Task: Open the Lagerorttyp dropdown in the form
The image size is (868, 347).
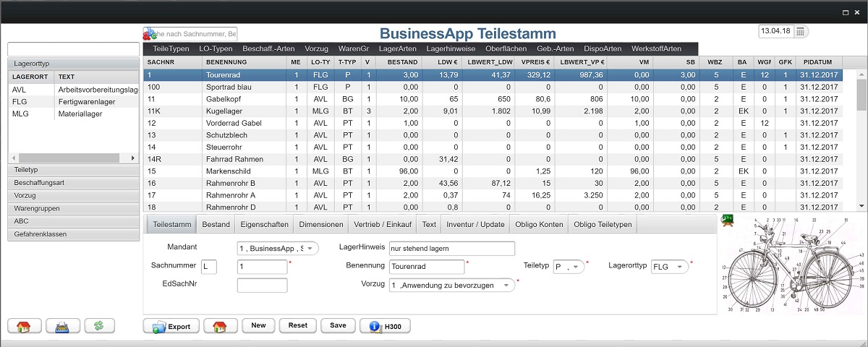Action: (670, 267)
